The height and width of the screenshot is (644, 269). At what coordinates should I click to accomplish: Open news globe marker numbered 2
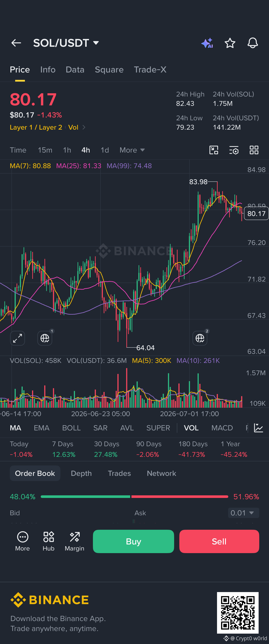(x=200, y=338)
